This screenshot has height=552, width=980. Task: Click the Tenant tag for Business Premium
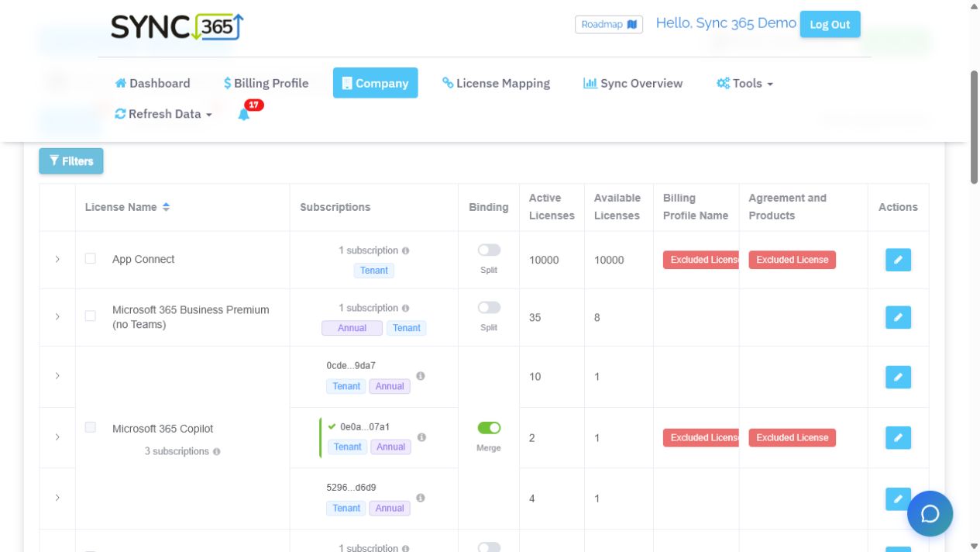(407, 328)
